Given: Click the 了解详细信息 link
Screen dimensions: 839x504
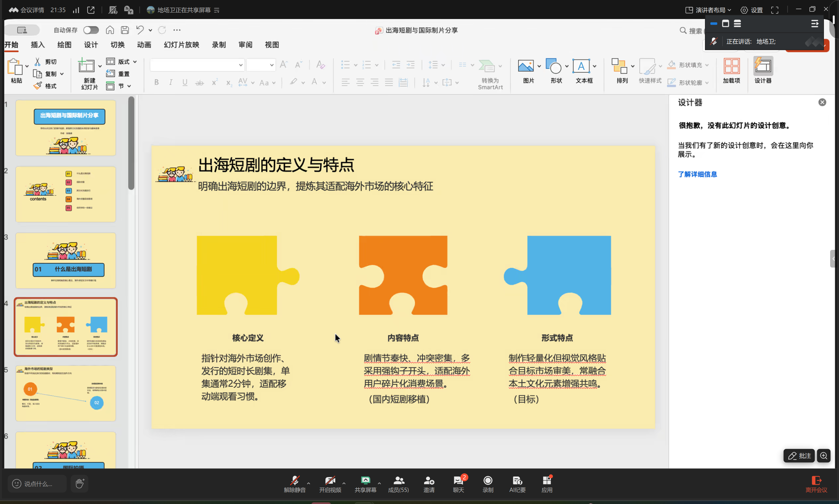Looking at the screenshot, I should (697, 174).
